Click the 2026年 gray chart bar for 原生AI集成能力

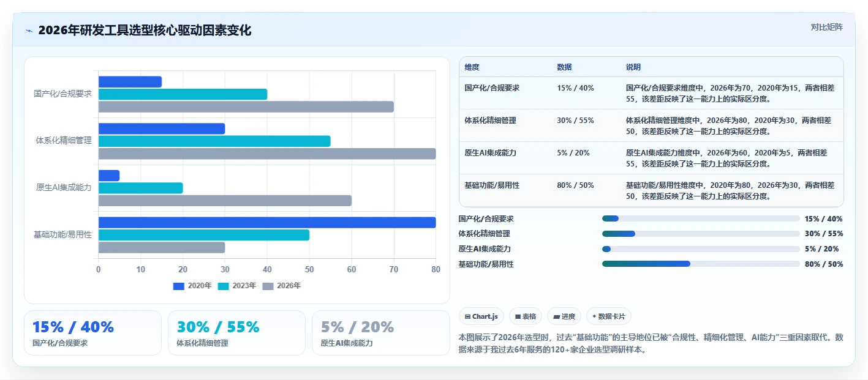[x=225, y=201]
